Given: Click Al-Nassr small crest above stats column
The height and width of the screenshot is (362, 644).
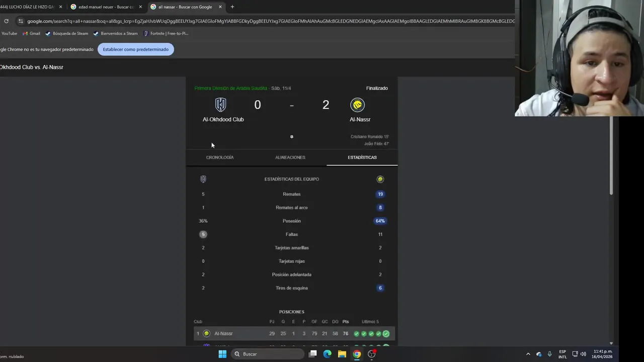Looking at the screenshot, I should tap(380, 179).
